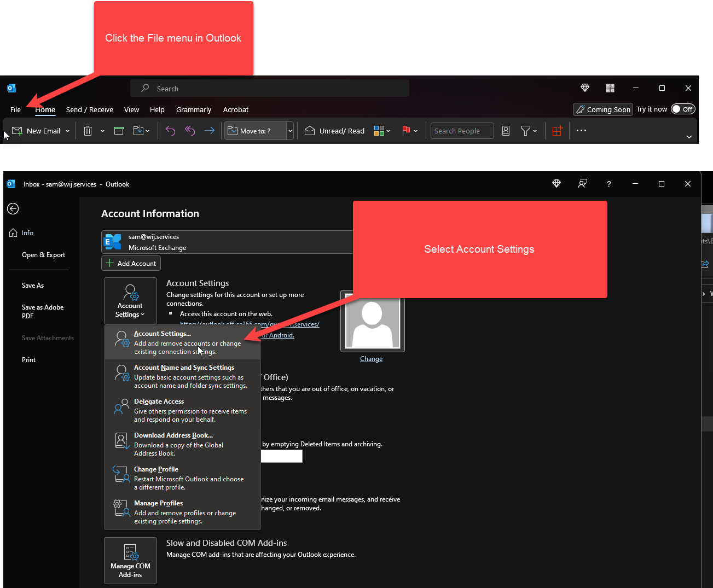Image resolution: width=713 pixels, height=588 pixels.
Task: Choose Account Name and Sync Settings
Action: coord(182,376)
